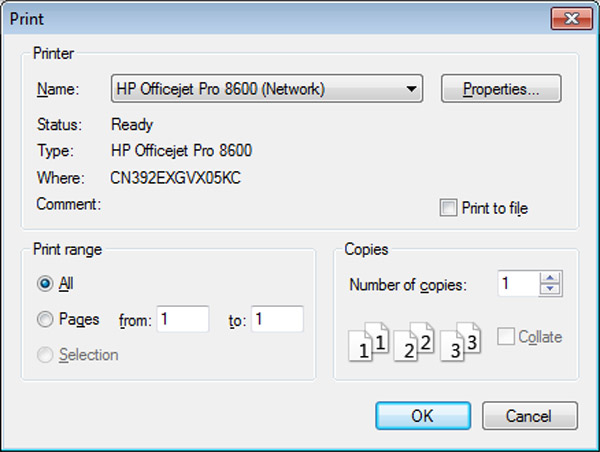Select the Pages radio button

pos(45,319)
